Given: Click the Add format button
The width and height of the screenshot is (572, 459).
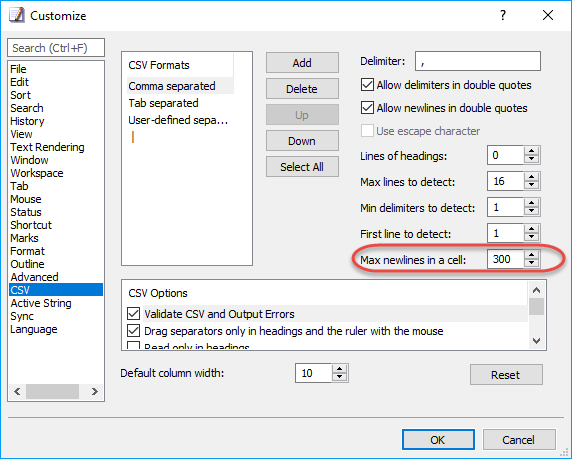Looking at the screenshot, I should coord(302,63).
